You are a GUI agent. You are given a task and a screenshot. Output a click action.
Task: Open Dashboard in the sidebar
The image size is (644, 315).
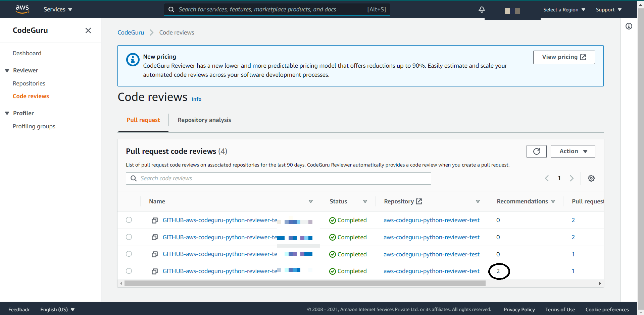(27, 53)
